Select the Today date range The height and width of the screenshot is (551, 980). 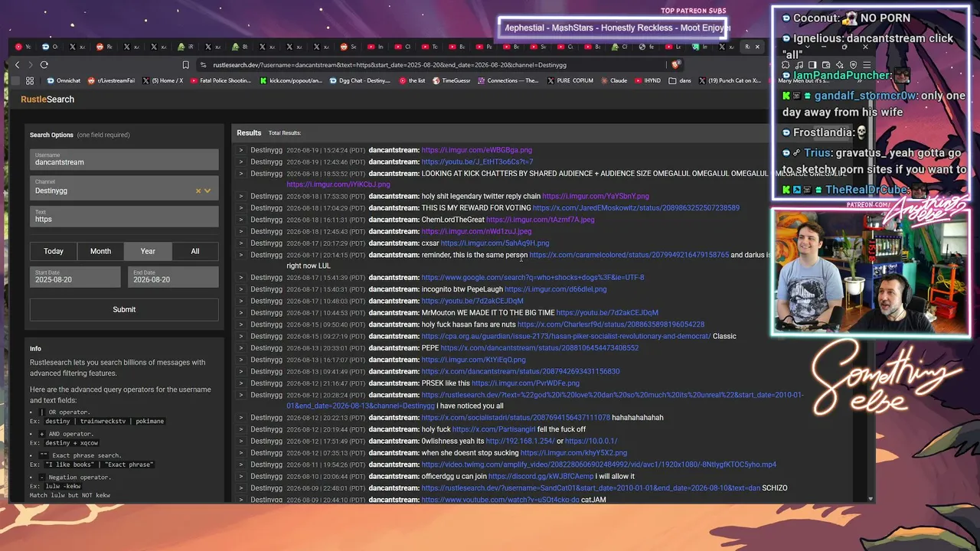tap(54, 251)
